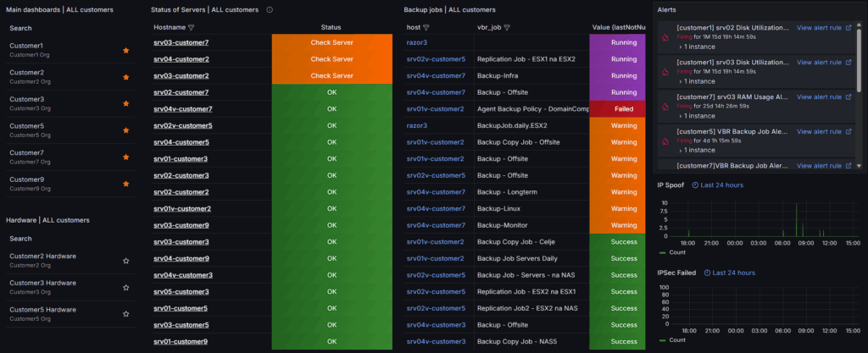View alert rule for srv03 Disk Utilization
Screen dimensions: 868x353
pos(819,62)
